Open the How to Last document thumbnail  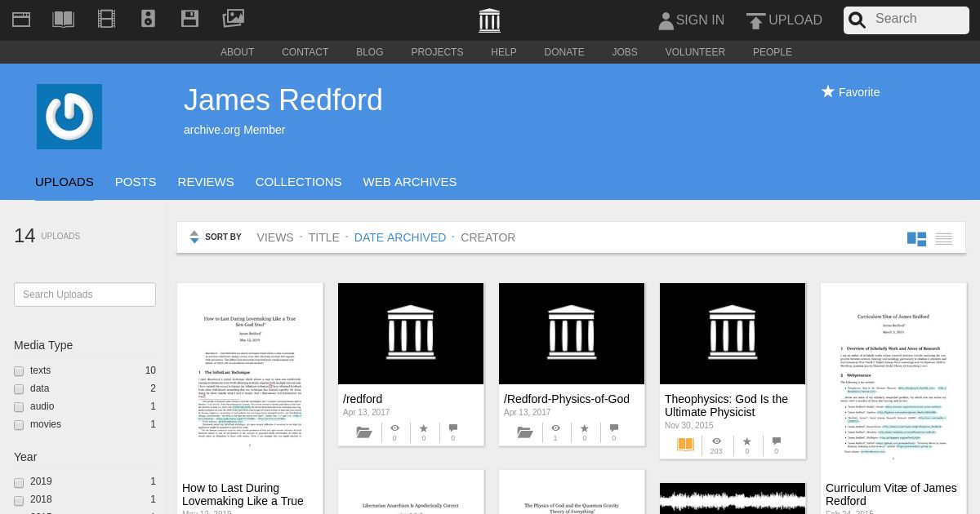point(250,379)
